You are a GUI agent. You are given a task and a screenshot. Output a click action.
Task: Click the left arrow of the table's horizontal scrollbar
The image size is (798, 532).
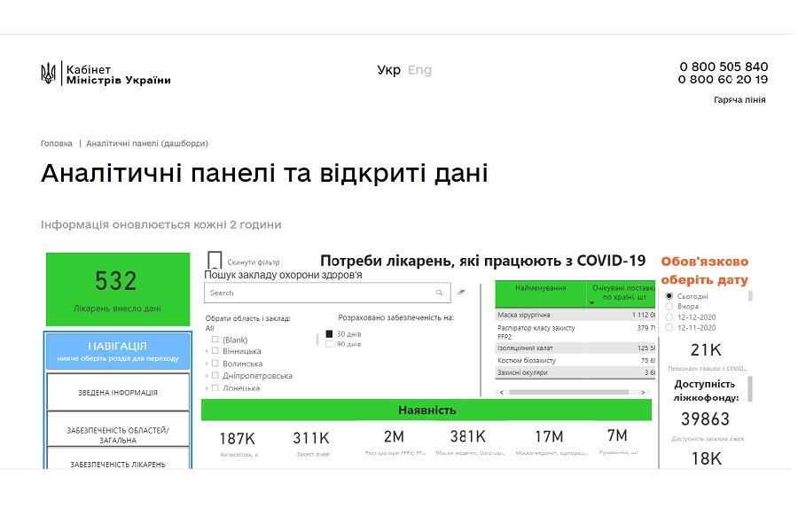tap(501, 392)
